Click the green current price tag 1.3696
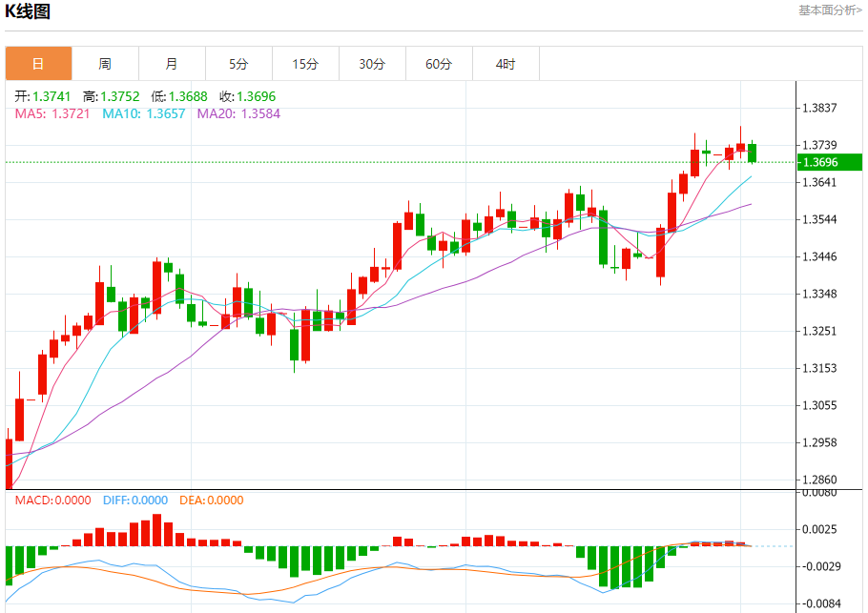868x613 pixels. click(830, 162)
